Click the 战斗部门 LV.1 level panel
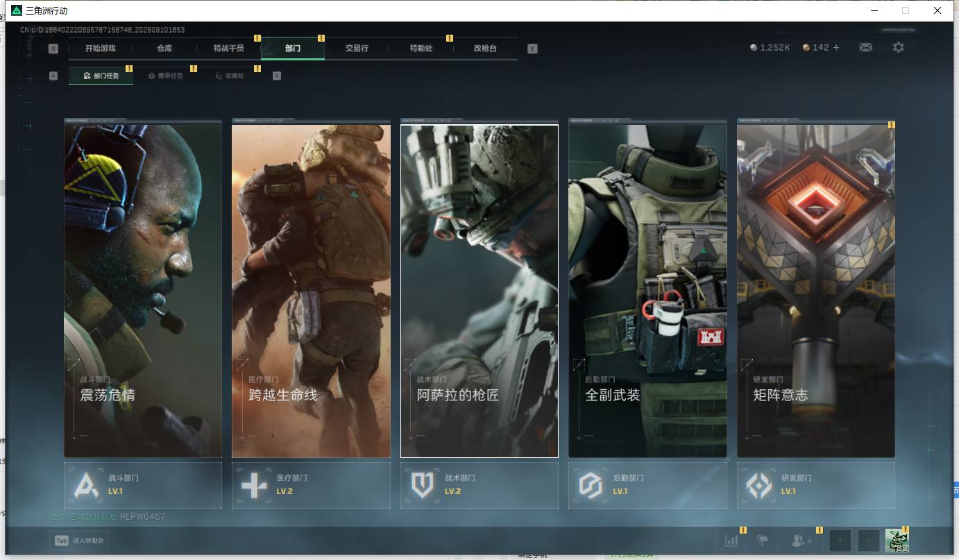 143,485
